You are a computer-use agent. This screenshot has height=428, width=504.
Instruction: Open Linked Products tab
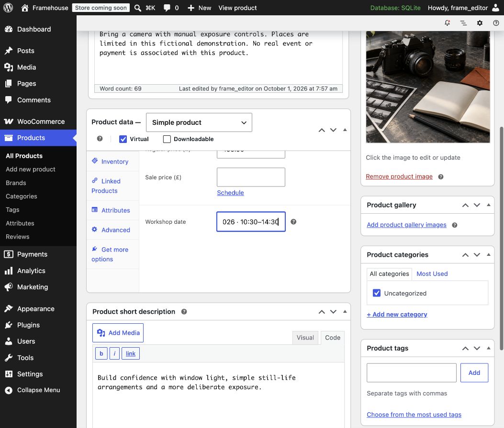[x=113, y=186]
